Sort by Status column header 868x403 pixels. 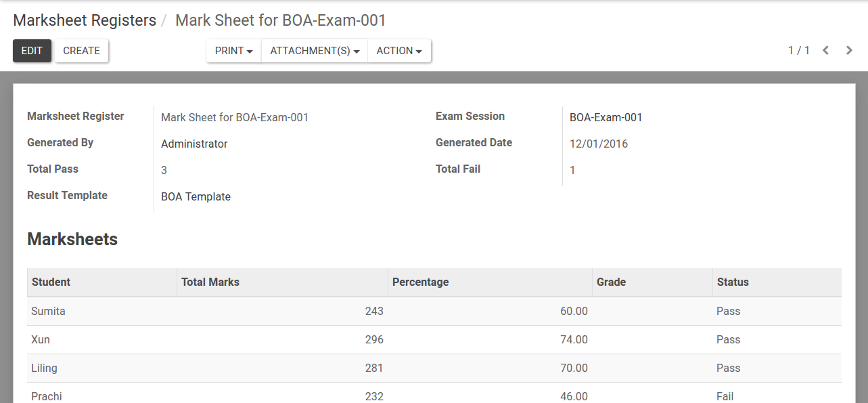tap(733, 282)
